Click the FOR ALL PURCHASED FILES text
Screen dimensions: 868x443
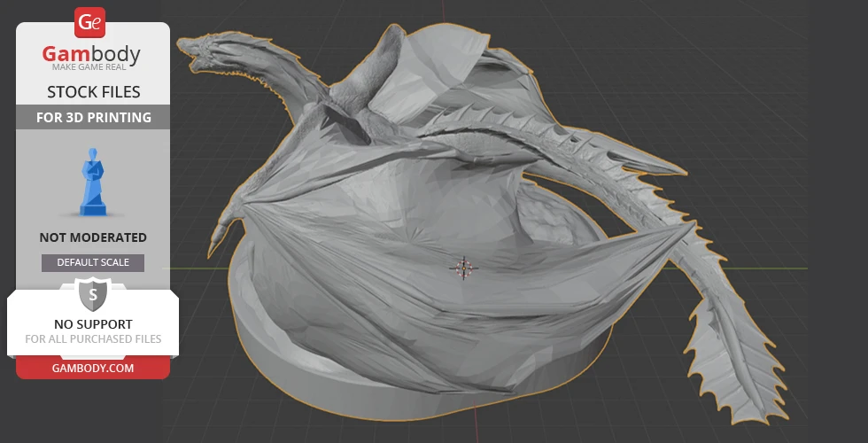click(92, 339)
